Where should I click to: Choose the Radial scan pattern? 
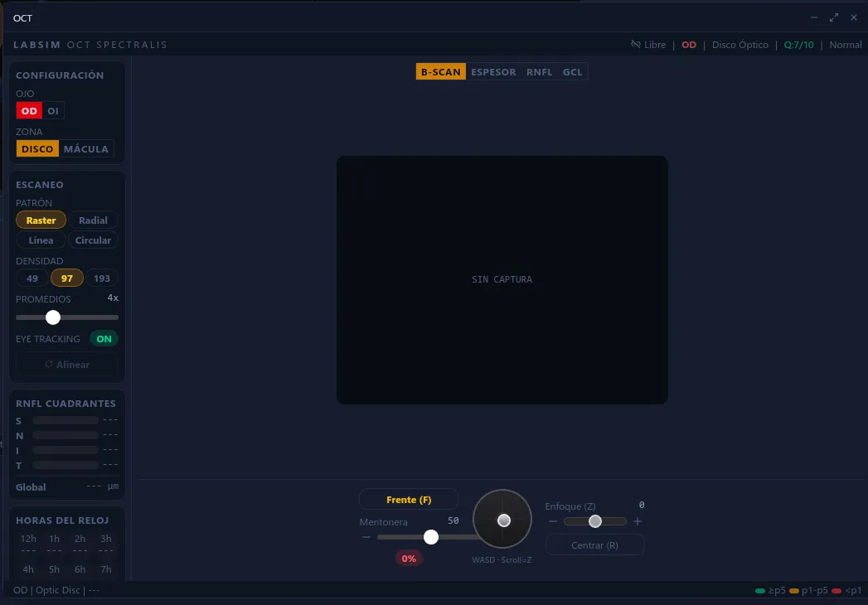coord(93,220)
